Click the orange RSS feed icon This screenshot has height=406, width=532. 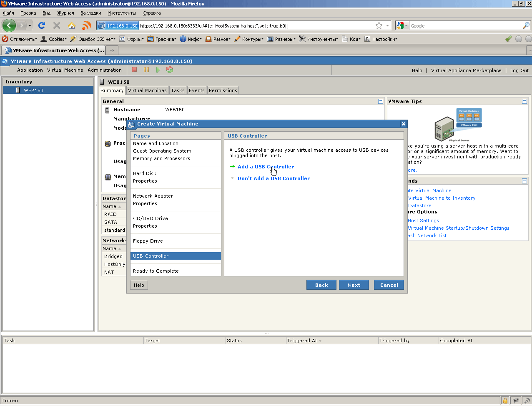[87, 25]
